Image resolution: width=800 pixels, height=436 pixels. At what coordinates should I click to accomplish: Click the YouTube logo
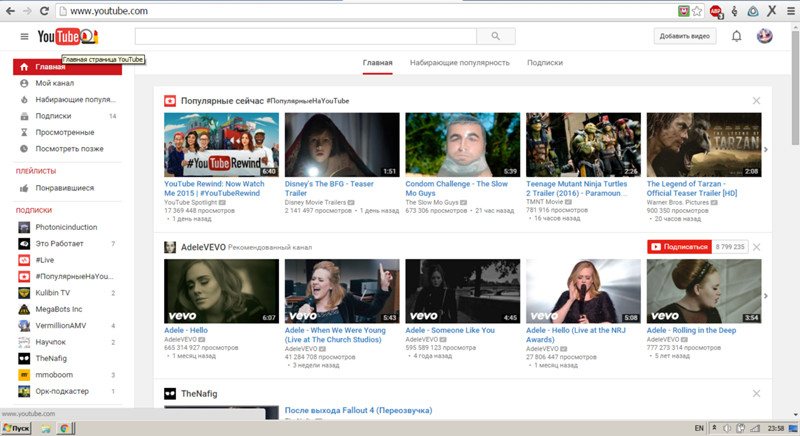point(67,36)
